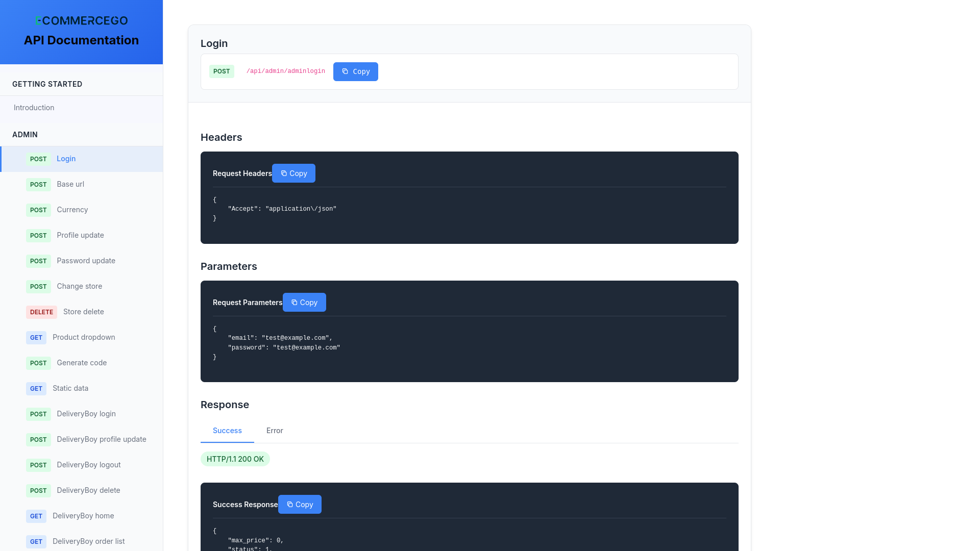This screenshot has width=980, height=551.
Task: Click the POST badge beside the endpoint path
Action: tap(222, 71)
